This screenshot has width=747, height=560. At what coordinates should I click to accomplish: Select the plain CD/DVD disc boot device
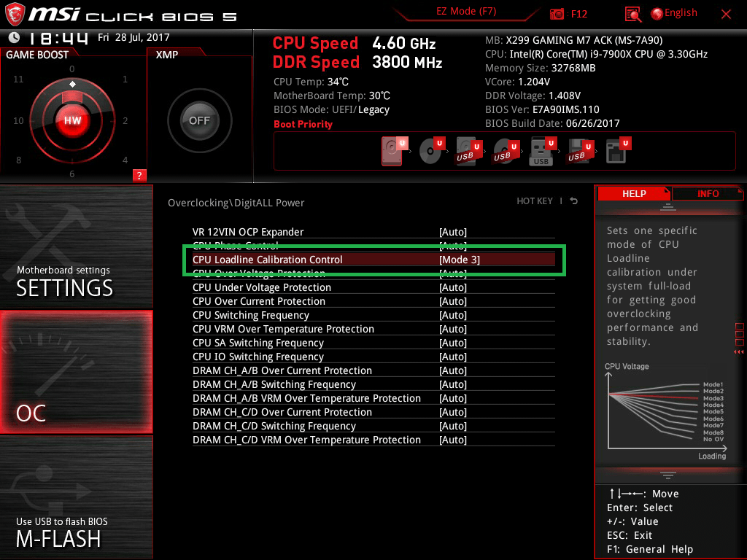point(431,151)
